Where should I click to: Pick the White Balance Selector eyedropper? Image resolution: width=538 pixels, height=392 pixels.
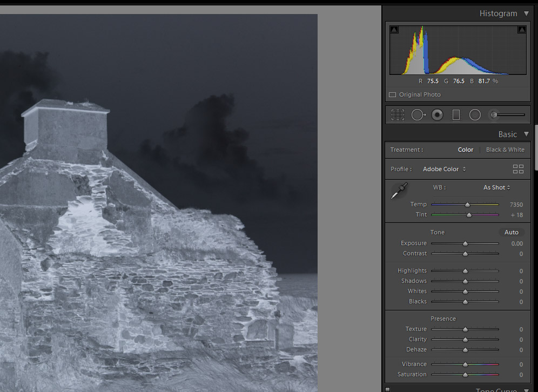click(400, 191)
